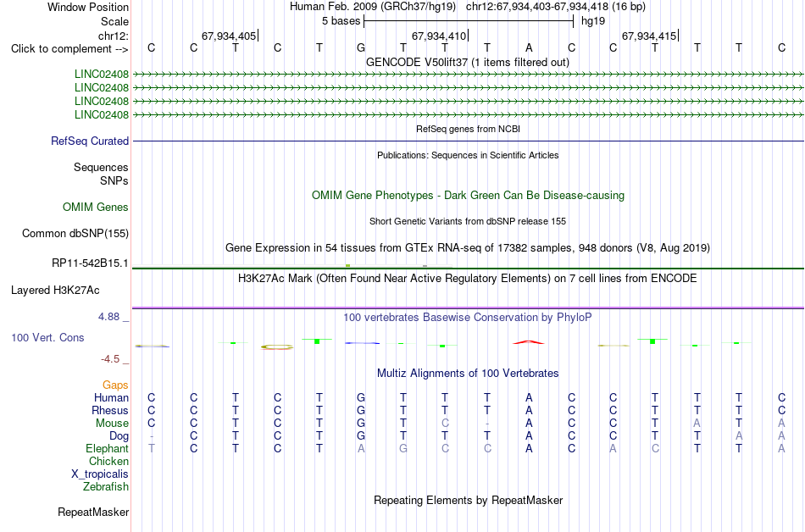The height and width of the screenshot is (532, 805).
Task: Click the orange Gaps label
Action: [x=115, y=385]
